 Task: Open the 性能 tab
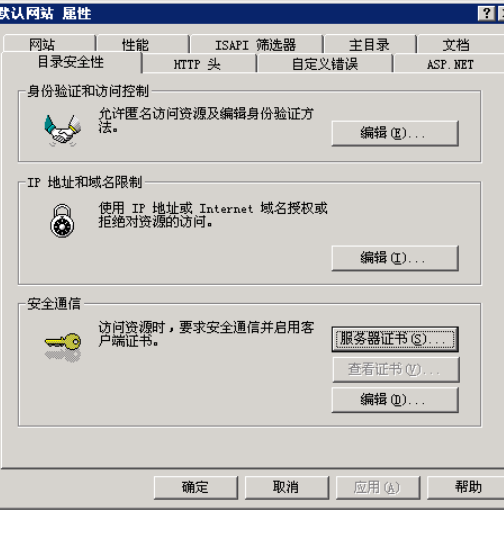(x=143, y=44)
